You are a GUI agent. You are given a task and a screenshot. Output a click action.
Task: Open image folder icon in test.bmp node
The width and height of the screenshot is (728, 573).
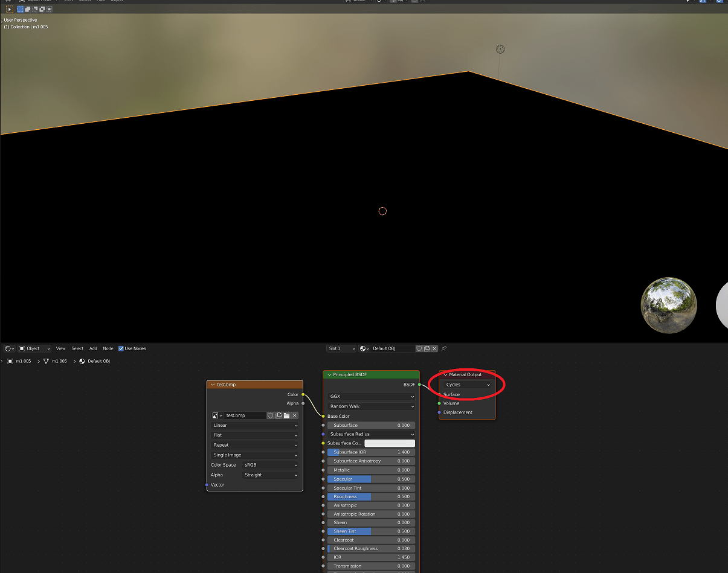point(286,415)
